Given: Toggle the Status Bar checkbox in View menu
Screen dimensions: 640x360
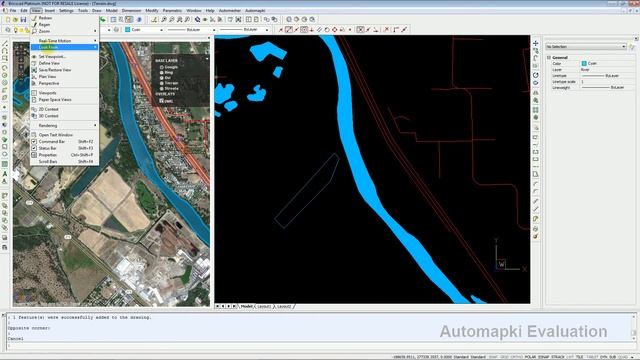Looking at the screenshot, I should (x=34, y=148).
